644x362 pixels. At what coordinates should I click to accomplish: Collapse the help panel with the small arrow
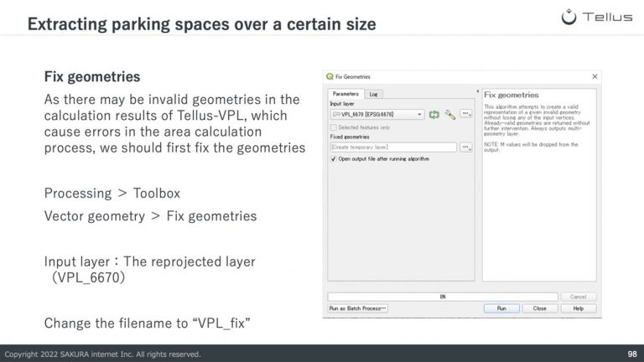point(478,91)
